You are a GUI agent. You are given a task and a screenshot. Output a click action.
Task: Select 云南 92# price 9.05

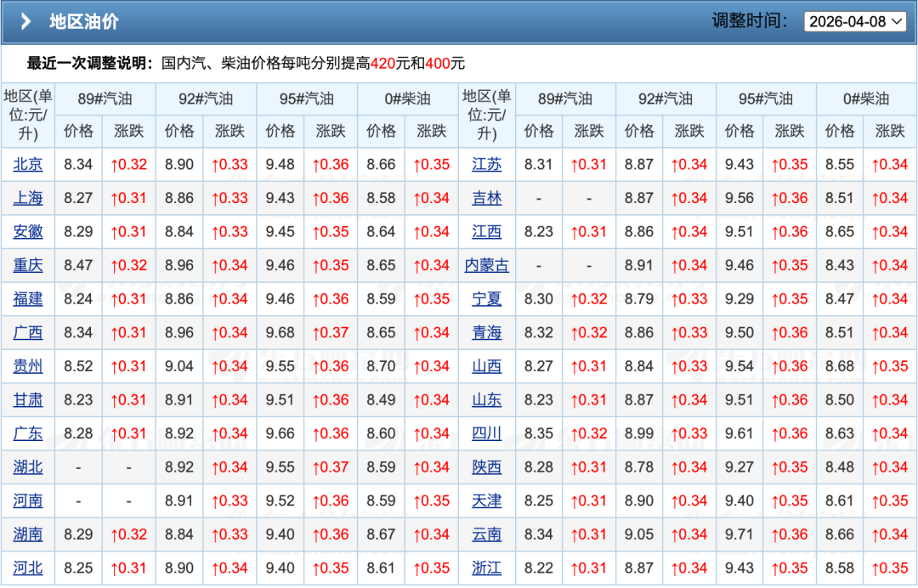[638, 534]
